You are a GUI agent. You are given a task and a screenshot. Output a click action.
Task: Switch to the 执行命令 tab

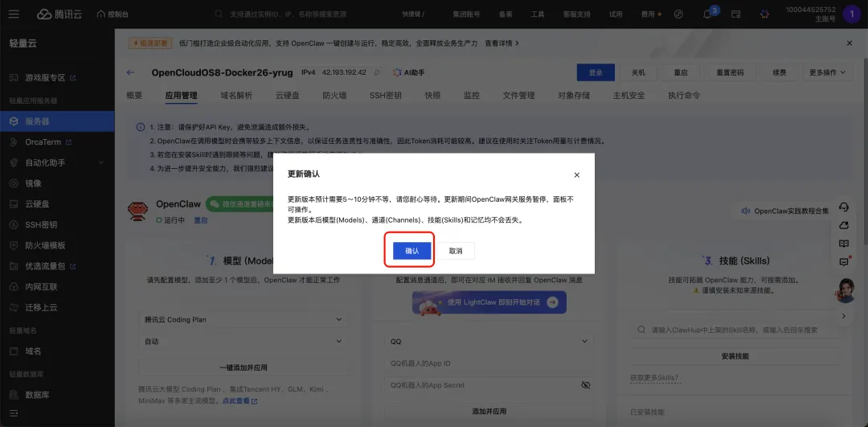tap(684, 95)
